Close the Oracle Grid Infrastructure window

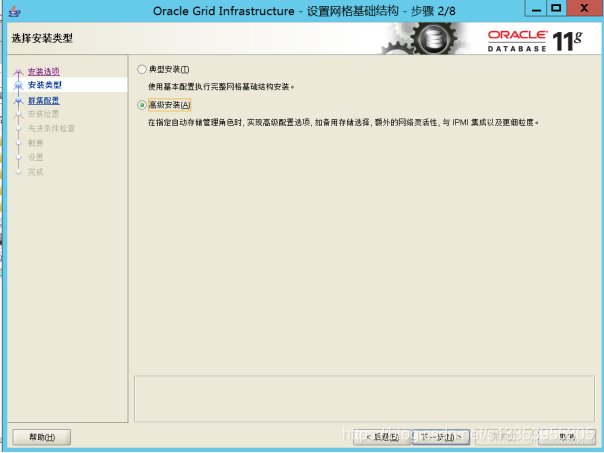584,8
